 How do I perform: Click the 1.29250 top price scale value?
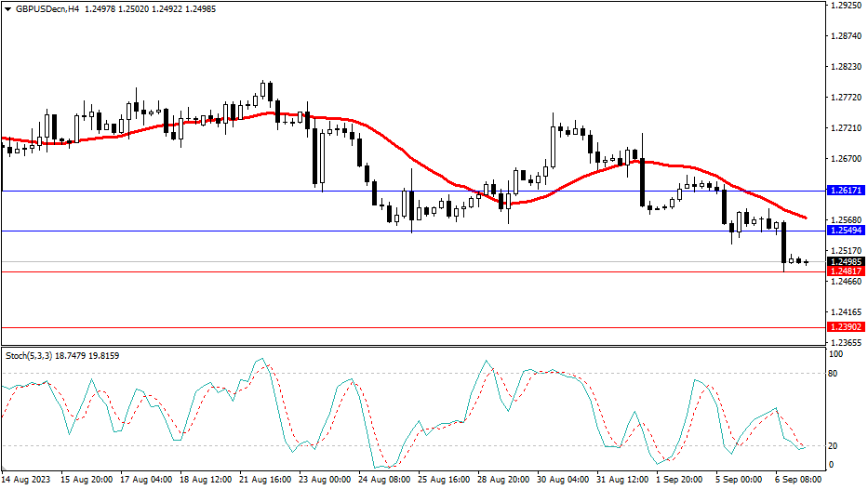(x=846, y=6)
